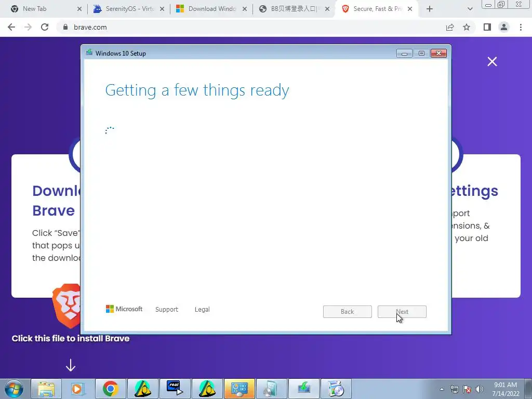Launch Windows Media Player from the taskbar
Viewport: 532px width, 399px height.
[78, 389]
